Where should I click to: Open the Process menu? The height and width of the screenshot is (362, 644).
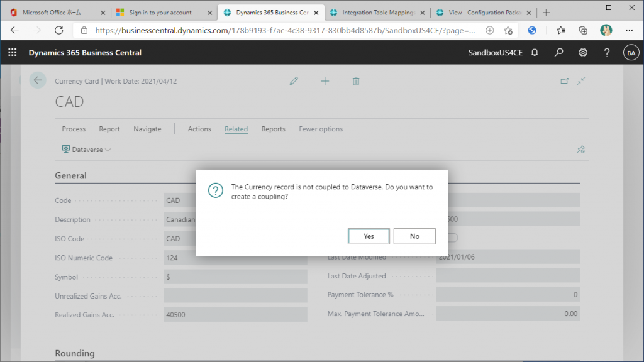(x=74, y=129)
